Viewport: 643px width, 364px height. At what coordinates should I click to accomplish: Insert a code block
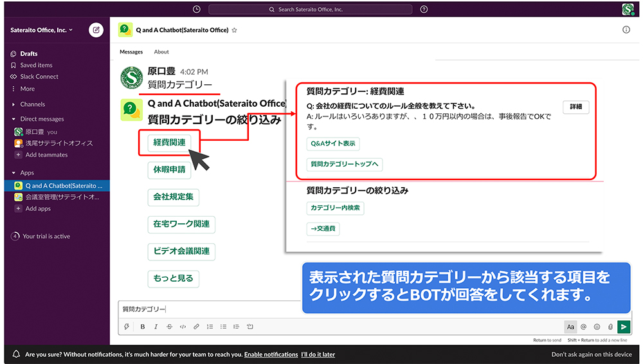249,327
